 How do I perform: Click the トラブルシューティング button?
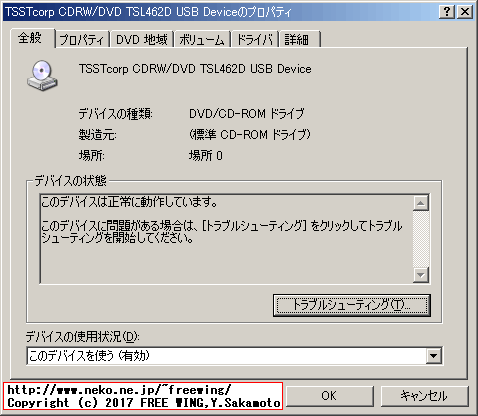352,305
